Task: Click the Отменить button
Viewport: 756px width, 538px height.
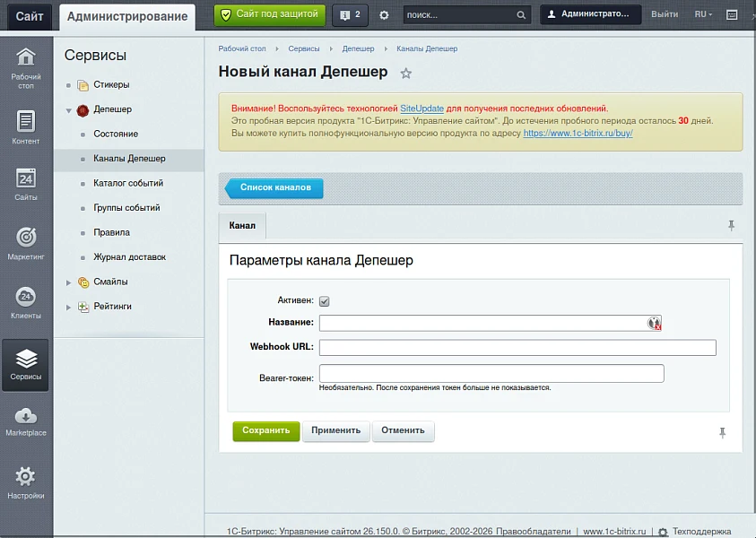Action: point(403,430)
